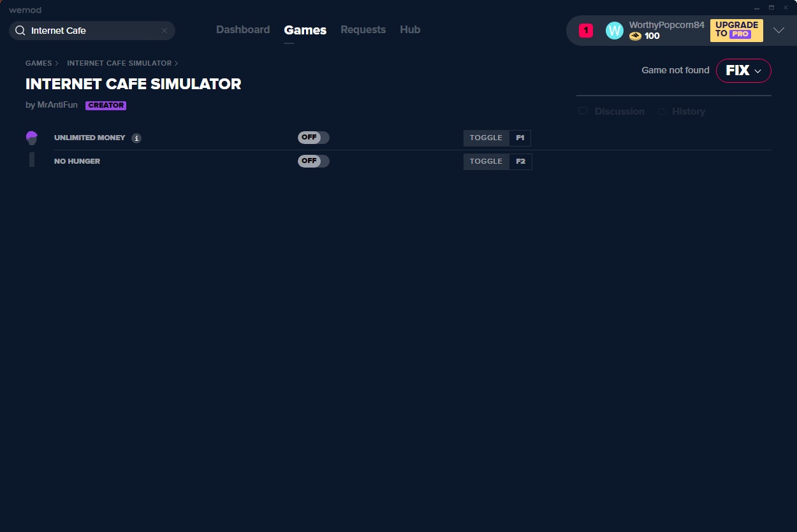Open the red notification badge
The image size is (797, 532).
(x=585, y=31)
